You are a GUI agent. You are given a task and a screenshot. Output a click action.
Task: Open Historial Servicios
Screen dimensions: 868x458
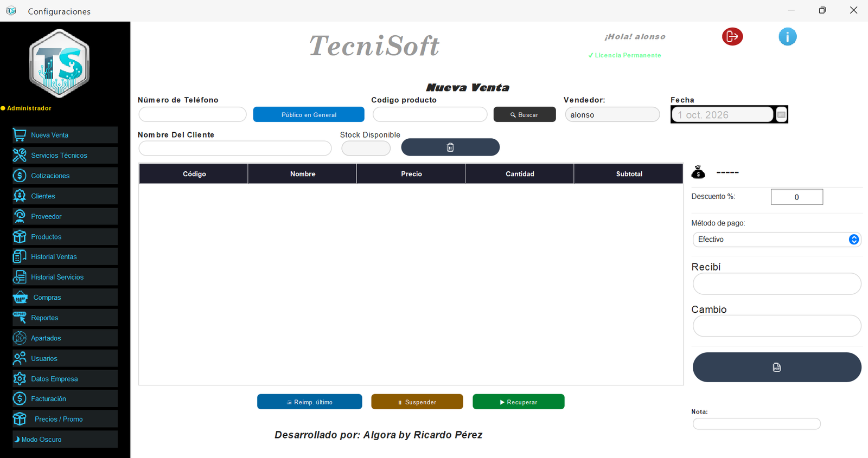65,277
